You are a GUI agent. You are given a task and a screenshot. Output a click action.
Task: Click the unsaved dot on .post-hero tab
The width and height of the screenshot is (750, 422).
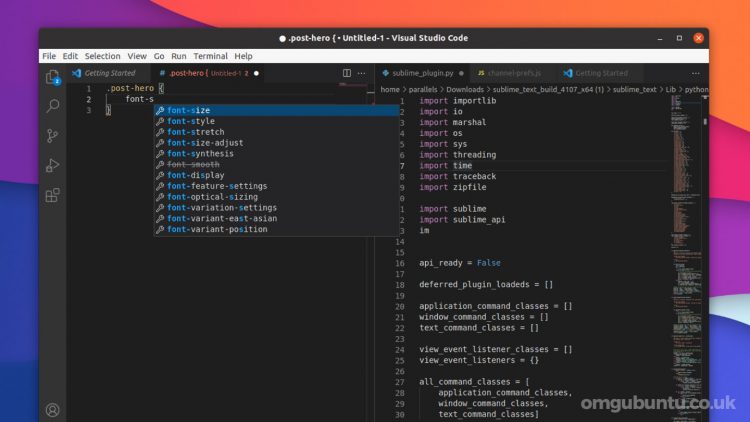[256, 73]
